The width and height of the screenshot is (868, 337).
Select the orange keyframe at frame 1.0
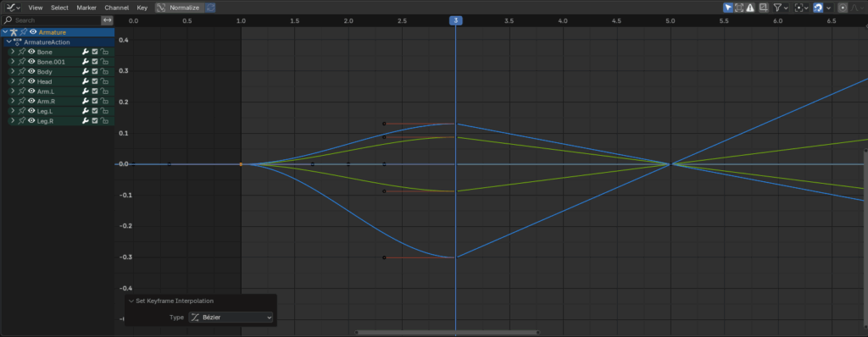(x=241, y=164)
